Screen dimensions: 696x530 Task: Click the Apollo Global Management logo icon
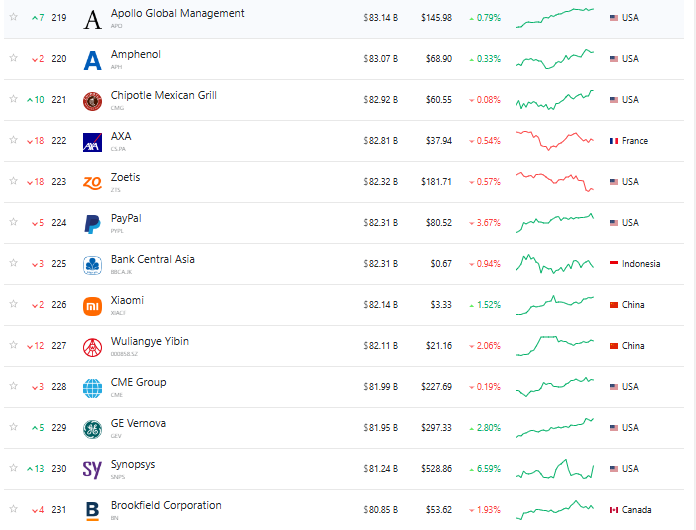(x=92, y=20)
